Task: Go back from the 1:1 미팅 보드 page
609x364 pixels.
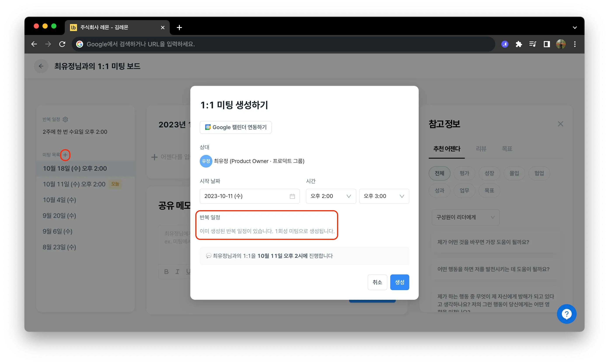Action: click(41, 66)
